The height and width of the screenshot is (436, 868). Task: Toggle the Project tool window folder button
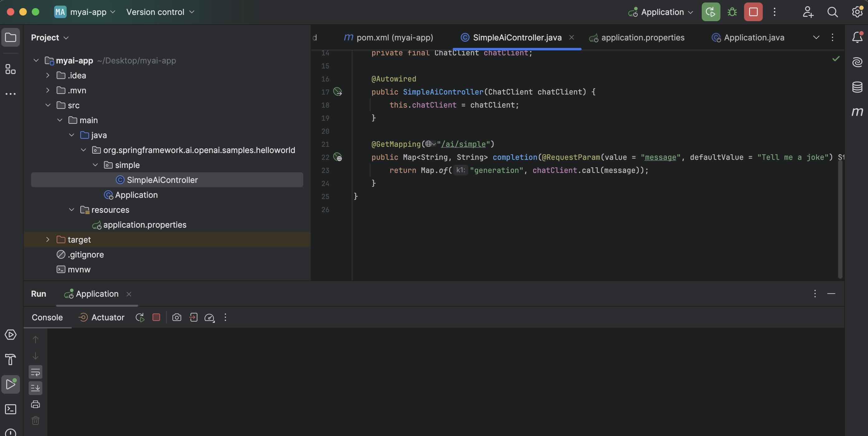coord(11,37)
